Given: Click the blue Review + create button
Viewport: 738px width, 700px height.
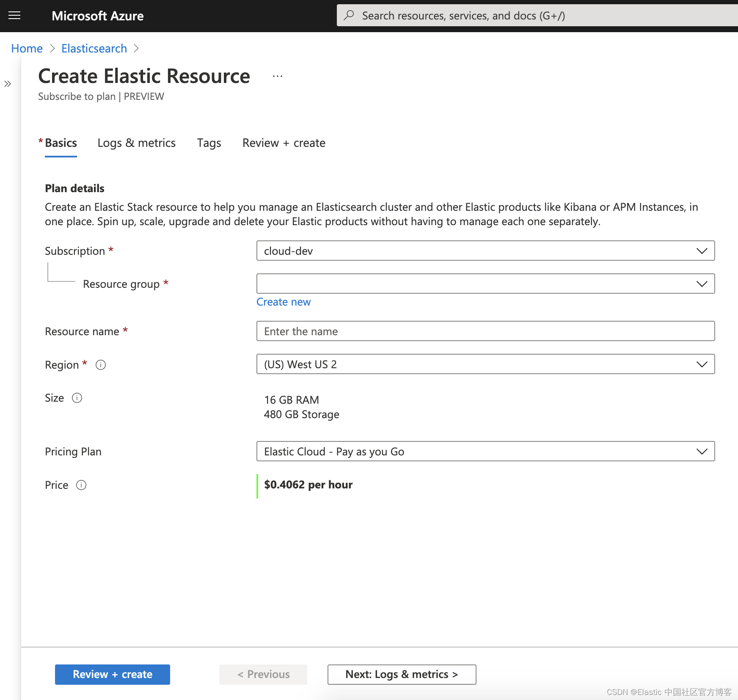Looking at the screenshot, I should (112, 674).
